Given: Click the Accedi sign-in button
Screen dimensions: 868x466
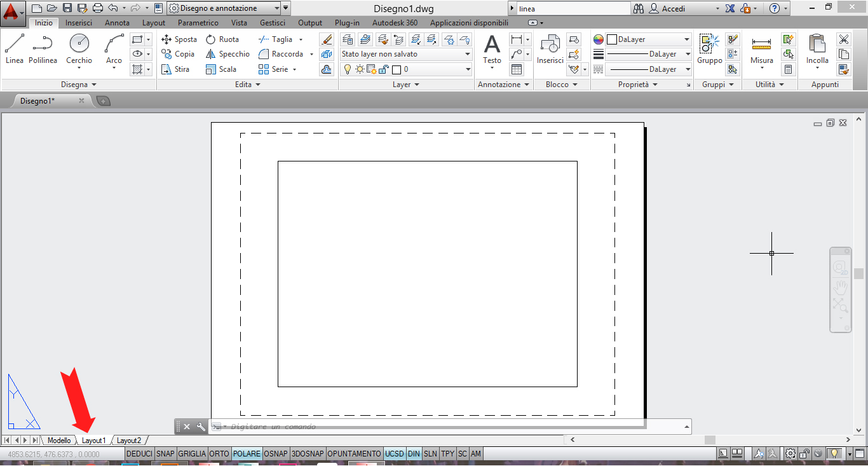Looking at the screenshot, I should pyautogui.click(x=673, y=9).
